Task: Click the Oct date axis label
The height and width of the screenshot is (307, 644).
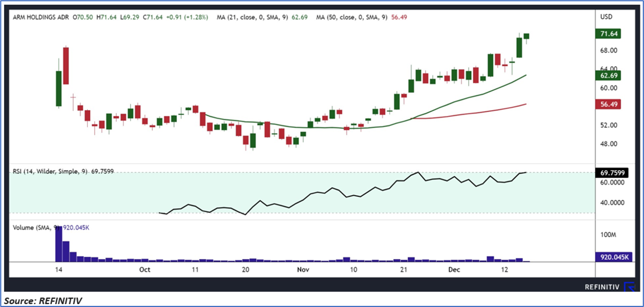Action: [144, 269]
